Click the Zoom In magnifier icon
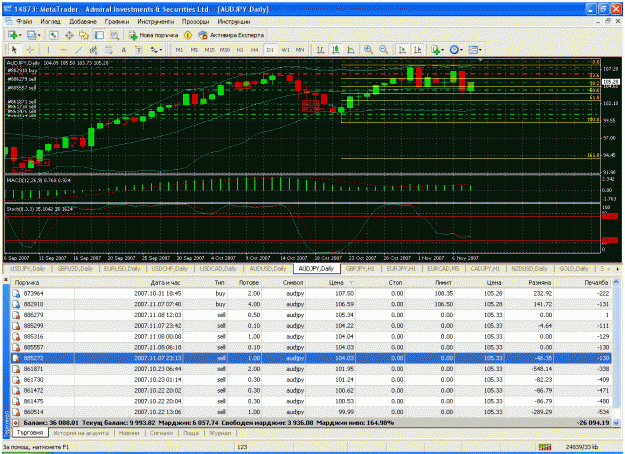The image size is (625, 454). point(369,50)
